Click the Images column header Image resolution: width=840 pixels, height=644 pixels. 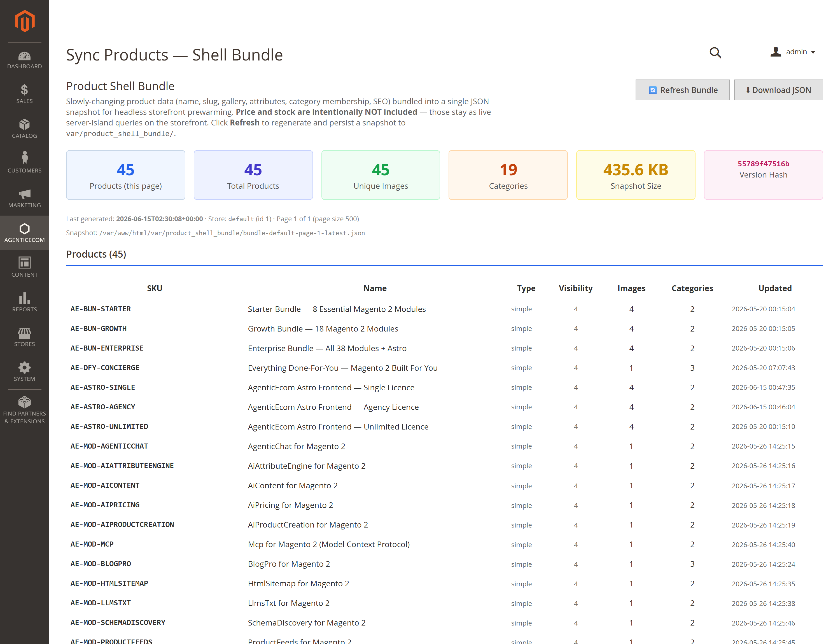click(631, 288)
